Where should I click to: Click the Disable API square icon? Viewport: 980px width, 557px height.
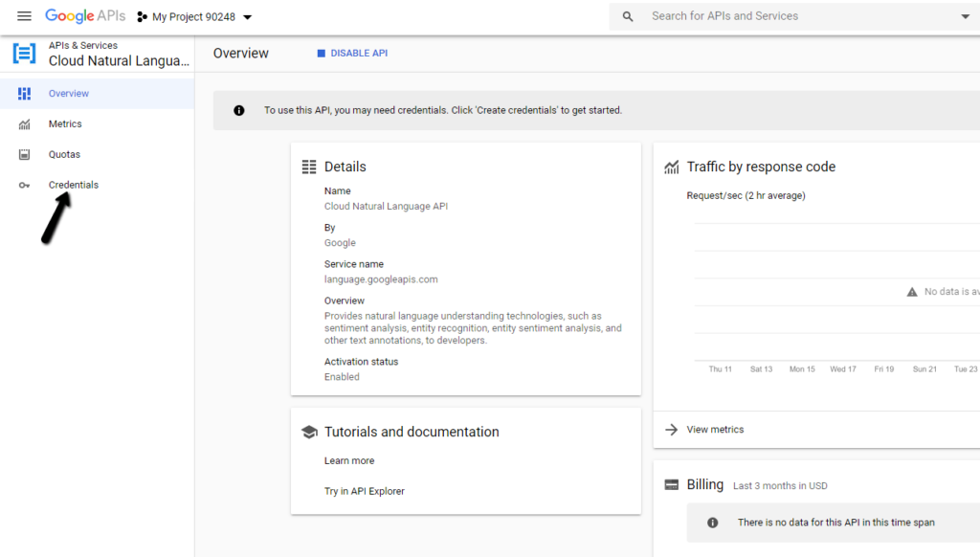322,54
